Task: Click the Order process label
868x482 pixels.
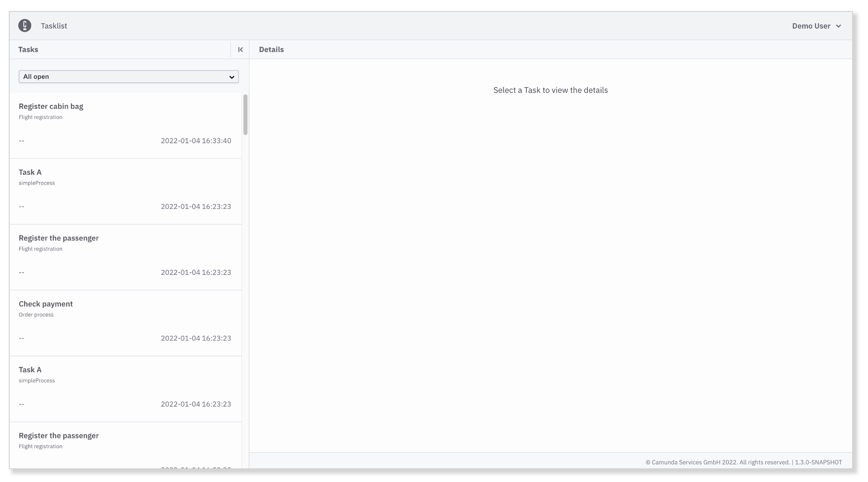Action: pyautogui.click(x=36, y=315)
